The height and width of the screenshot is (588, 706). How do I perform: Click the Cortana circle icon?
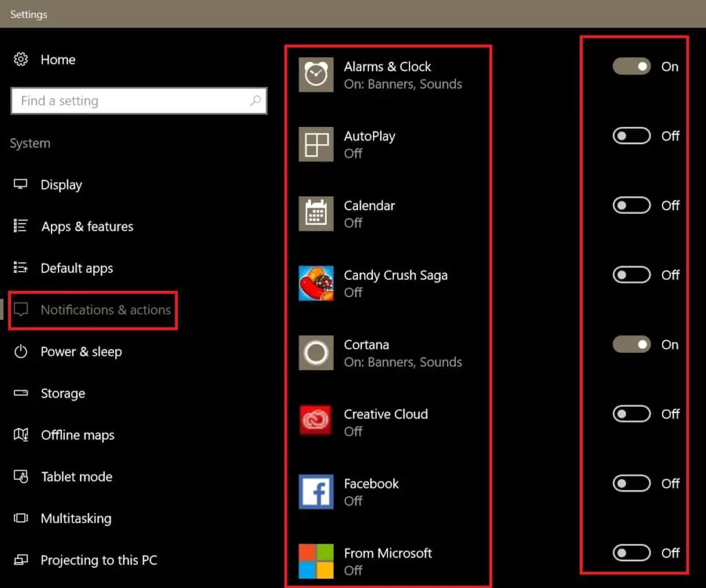pyautogui.click(x=316, y=352)
